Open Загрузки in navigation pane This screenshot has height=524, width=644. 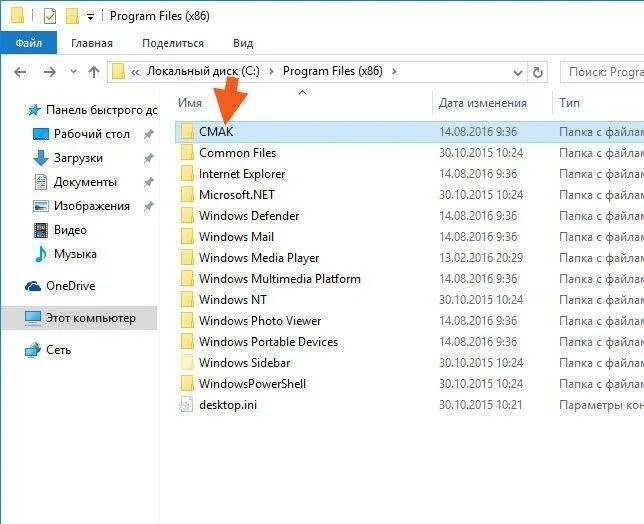[x=78, y=158]
